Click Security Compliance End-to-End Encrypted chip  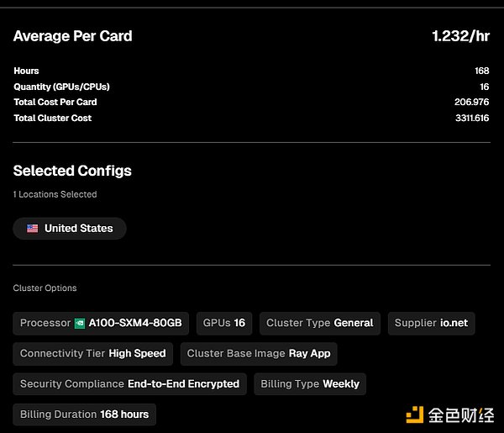pos(129,384)
